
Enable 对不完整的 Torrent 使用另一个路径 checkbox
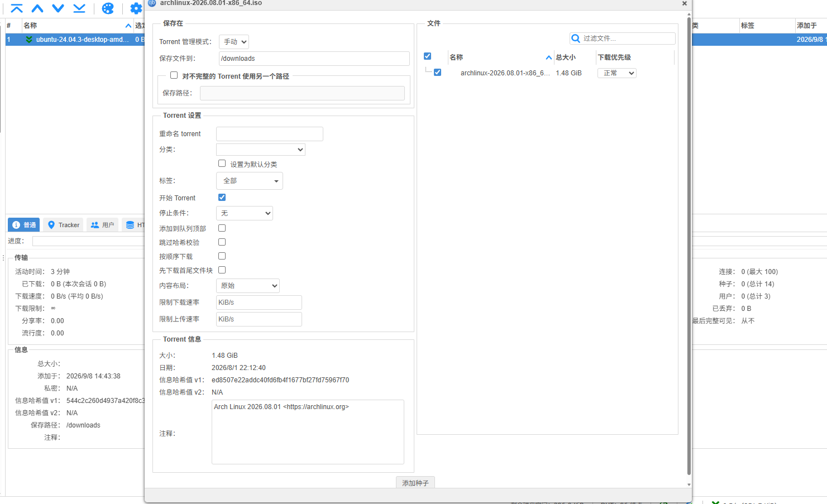(174, 75)
